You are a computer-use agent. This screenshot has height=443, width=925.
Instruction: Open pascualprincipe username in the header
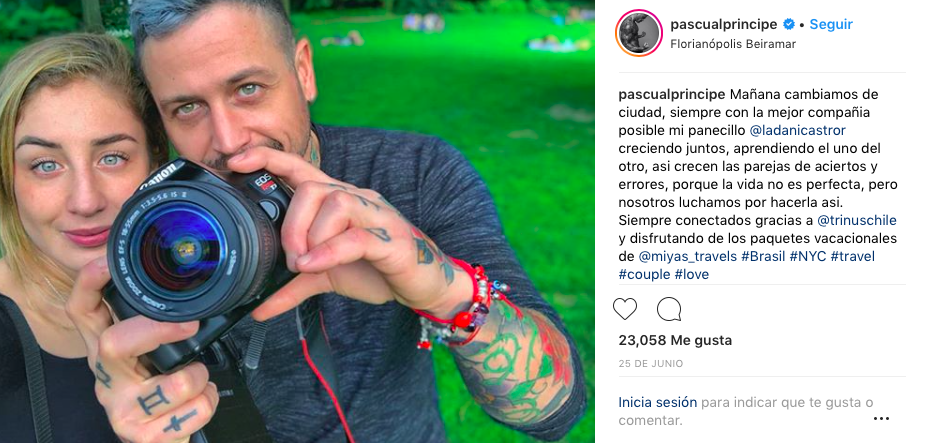[x=724, y=24]
